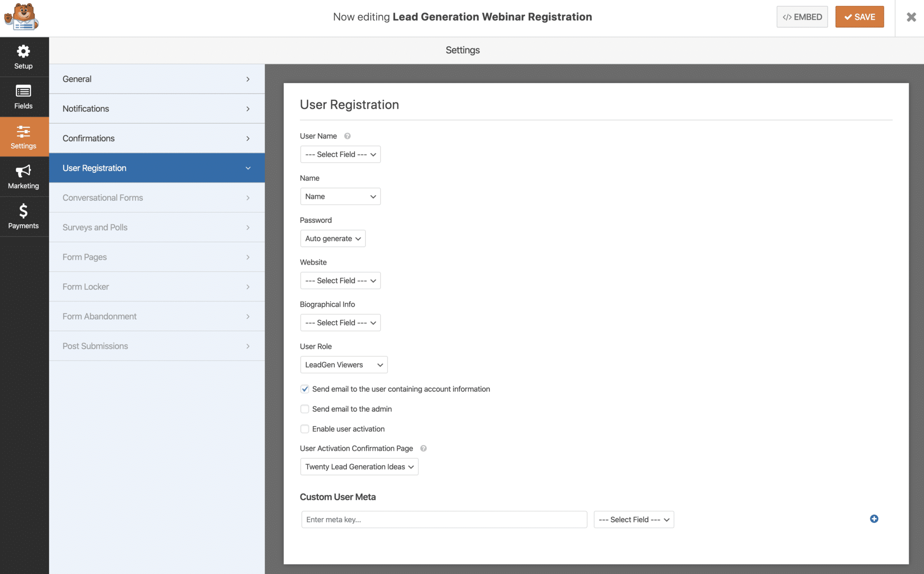
Task: Open the Website Select Field combo box
Action: [340, 280]
